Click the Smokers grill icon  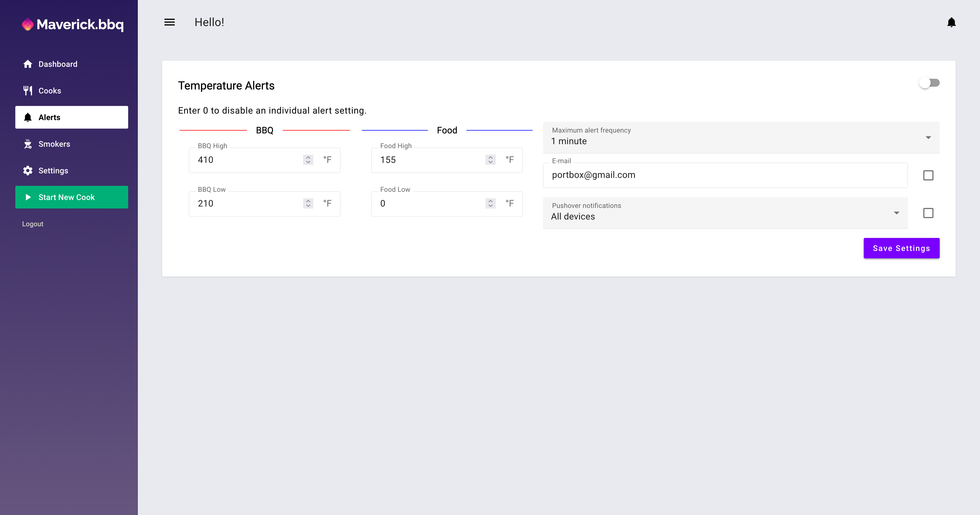click(x=28, y=144)
